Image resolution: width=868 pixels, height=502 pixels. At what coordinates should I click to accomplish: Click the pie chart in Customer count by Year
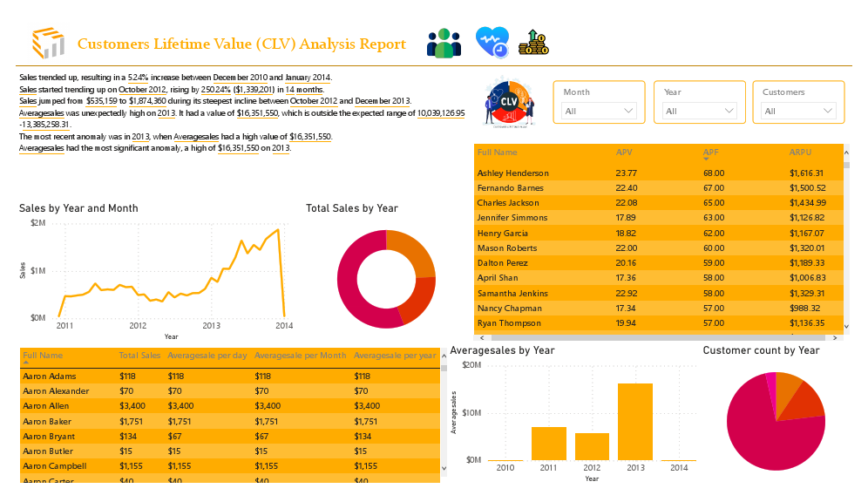tap(776, 421)
